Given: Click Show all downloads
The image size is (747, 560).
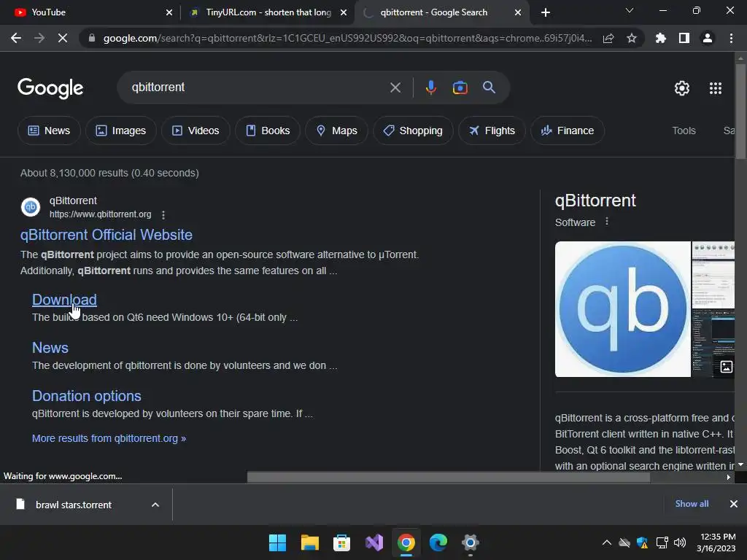Looking at the screenshot, I should (692, 504).
